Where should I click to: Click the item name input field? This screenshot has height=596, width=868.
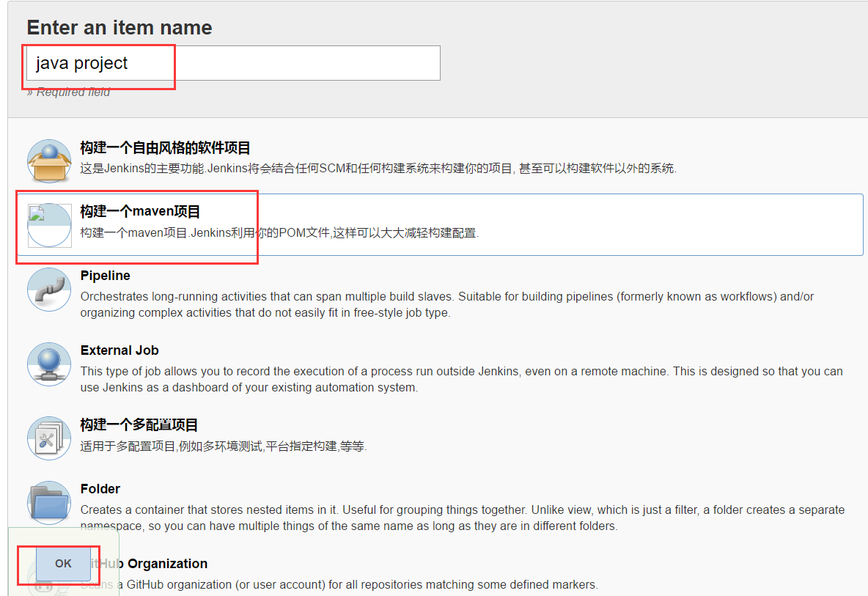pyautogui.click(x=233, y=63)
